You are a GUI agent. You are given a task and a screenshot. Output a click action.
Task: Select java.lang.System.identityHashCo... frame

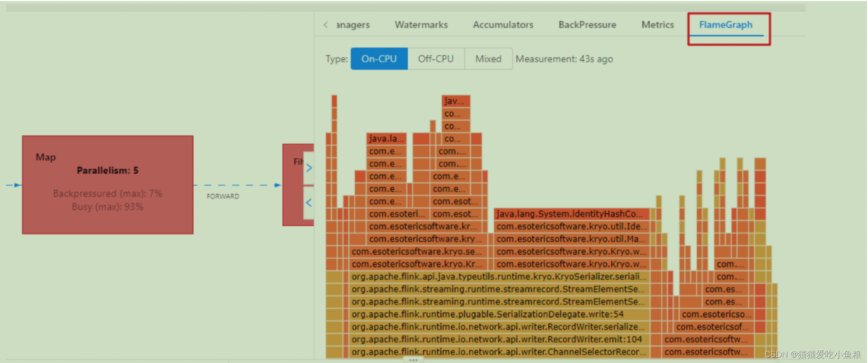click(572, 214)
